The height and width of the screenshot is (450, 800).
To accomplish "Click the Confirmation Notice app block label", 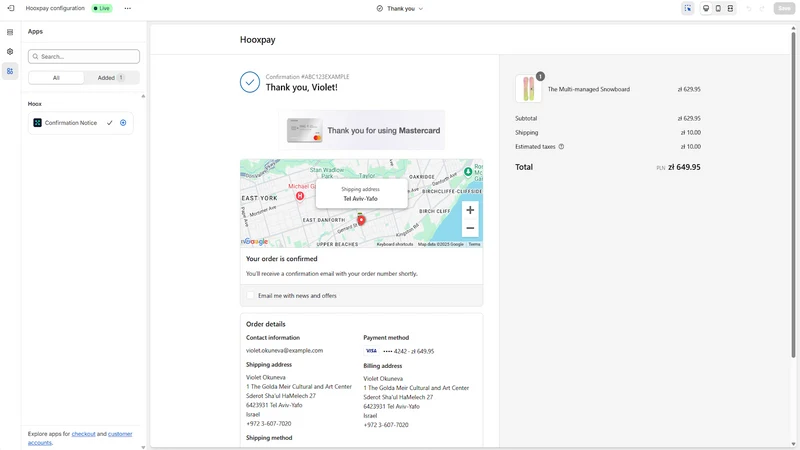I will [x=71, y=123].
